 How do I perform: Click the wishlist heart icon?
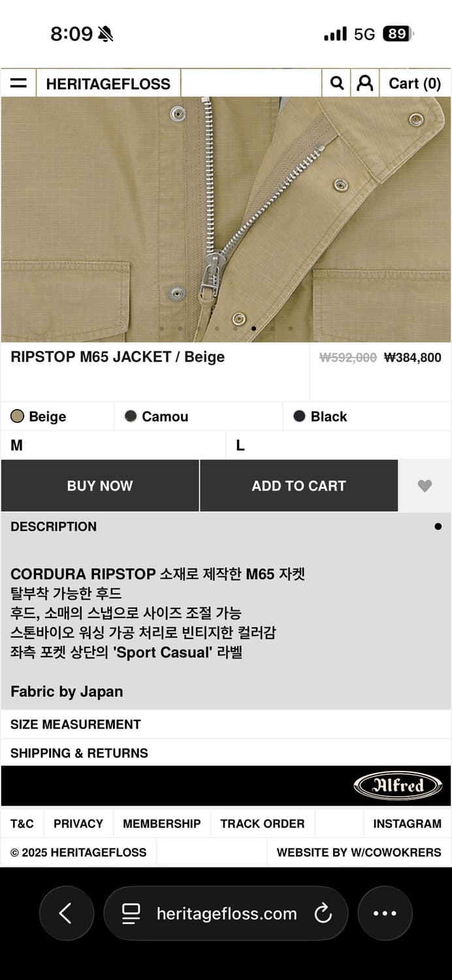425,485
